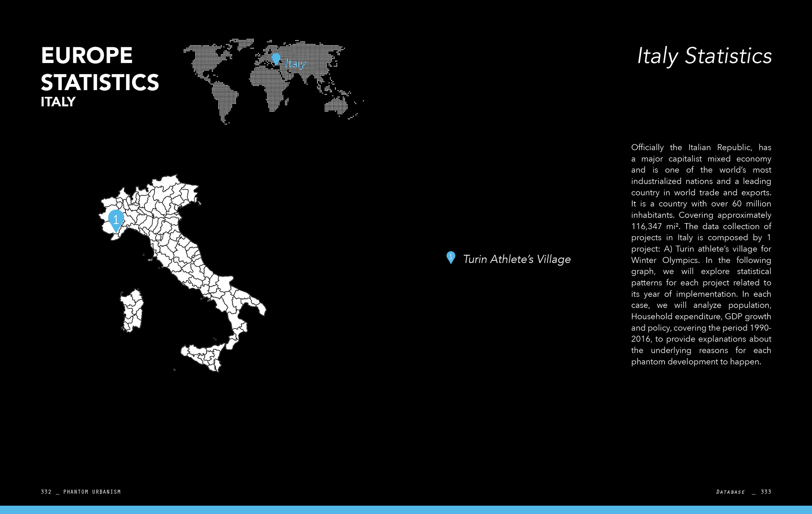
Task: Click the "PHANTOM URBANISM" footer text
Action: tap(92, 492)
